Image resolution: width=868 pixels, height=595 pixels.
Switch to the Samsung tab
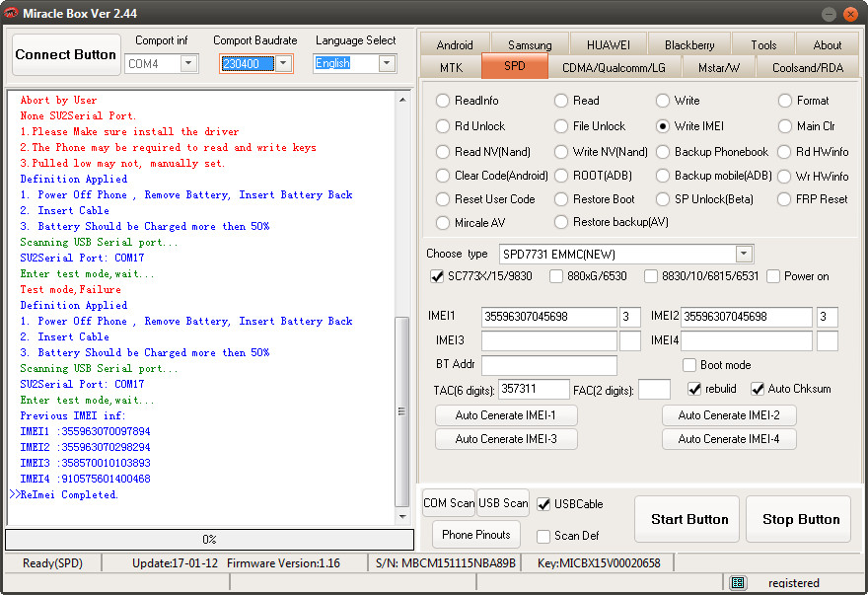tap(530, 44)
